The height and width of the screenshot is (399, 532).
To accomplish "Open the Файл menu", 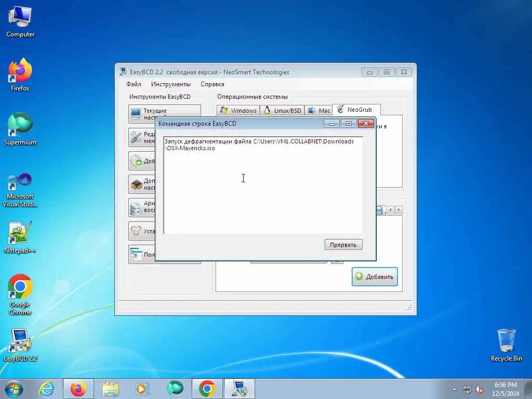I will point(134,84).
